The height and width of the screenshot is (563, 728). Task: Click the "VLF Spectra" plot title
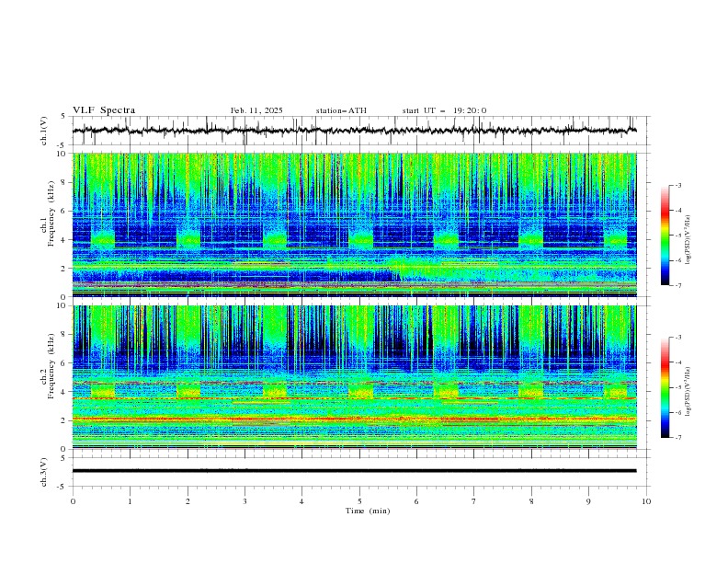click(x=104, y=110)
